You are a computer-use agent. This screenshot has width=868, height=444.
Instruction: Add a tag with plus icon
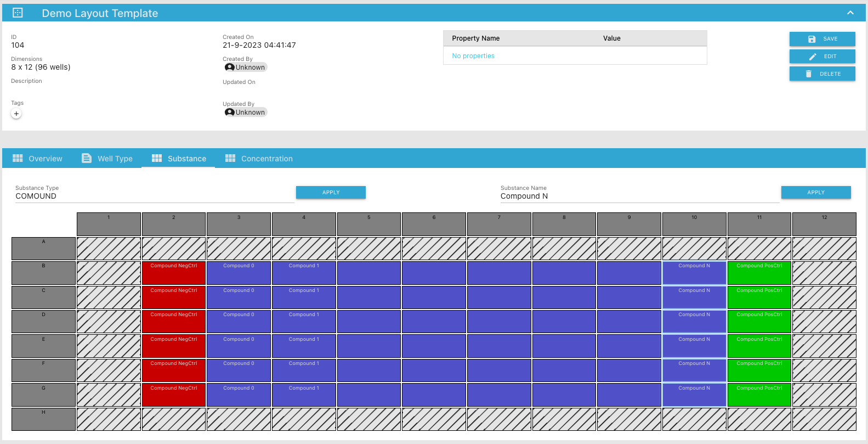click(x=16, y=114)
